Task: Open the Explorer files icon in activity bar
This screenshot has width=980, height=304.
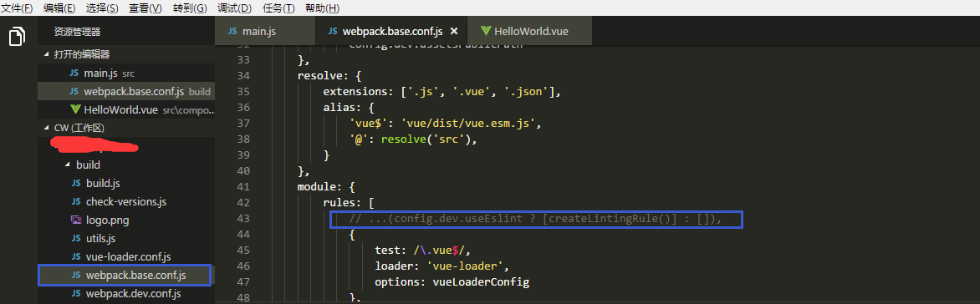Action: [17, 36]
